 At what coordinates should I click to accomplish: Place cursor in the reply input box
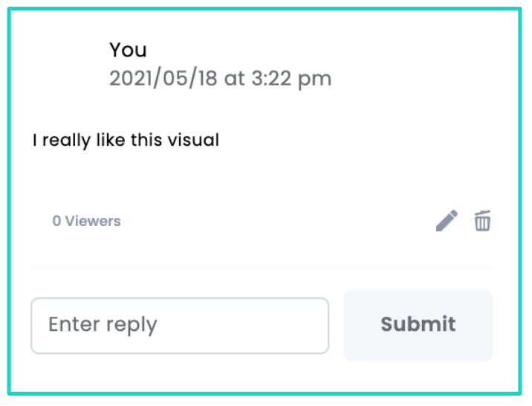[180, 326]
